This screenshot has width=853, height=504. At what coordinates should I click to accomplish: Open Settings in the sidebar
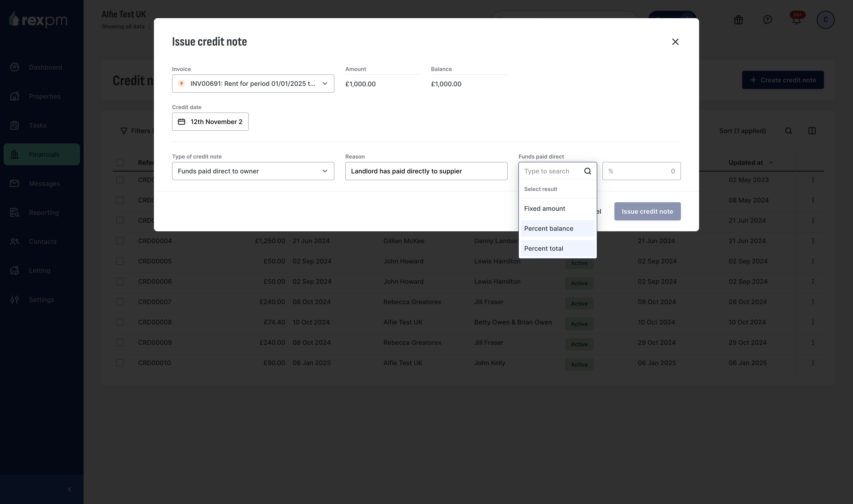pos(42,300)
